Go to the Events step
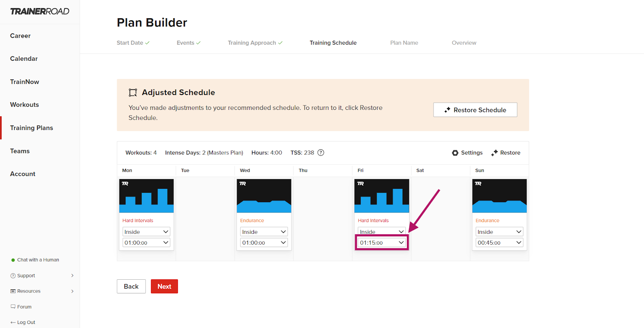Screen dimensions: 644x328 click(186, 43)
